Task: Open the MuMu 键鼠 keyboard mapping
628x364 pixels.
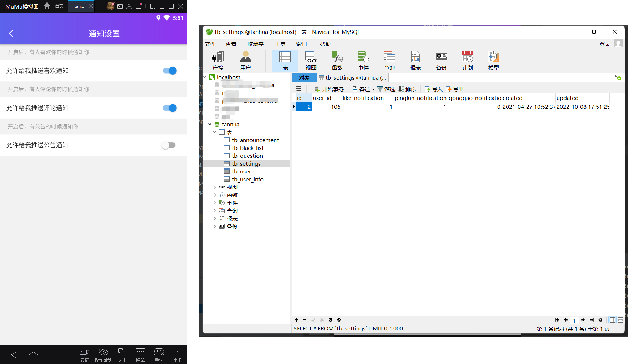Action: (140, 355)
